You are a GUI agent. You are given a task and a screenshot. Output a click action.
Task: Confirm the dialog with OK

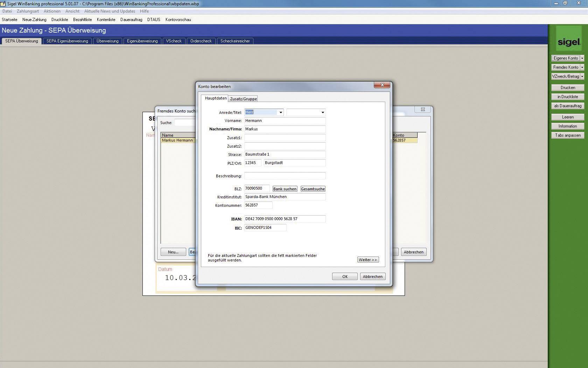coord(344,276)
